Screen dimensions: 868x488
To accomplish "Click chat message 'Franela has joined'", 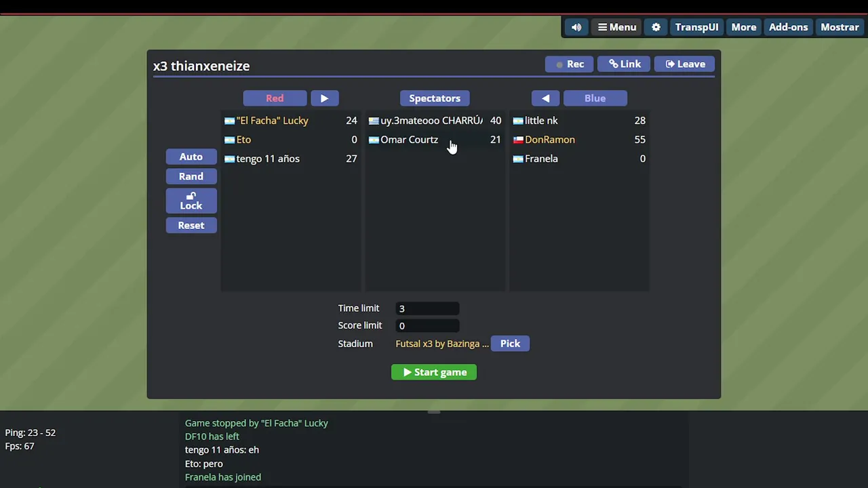I will click(223, 477).
